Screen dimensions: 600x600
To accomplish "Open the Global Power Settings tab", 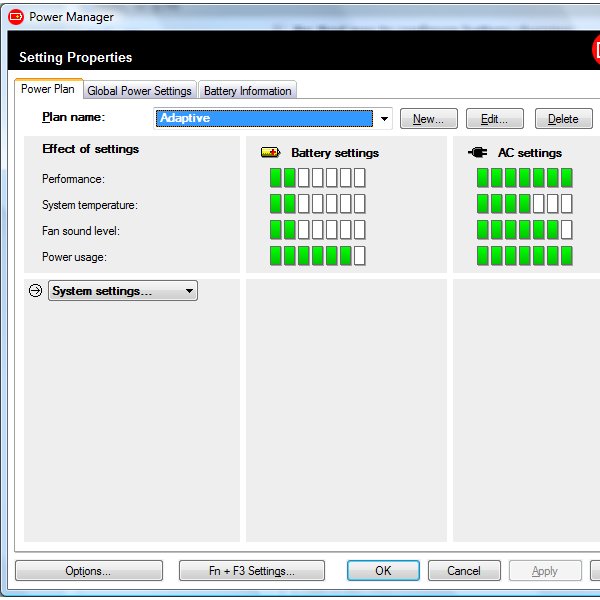I will click(x=140, y=91).
